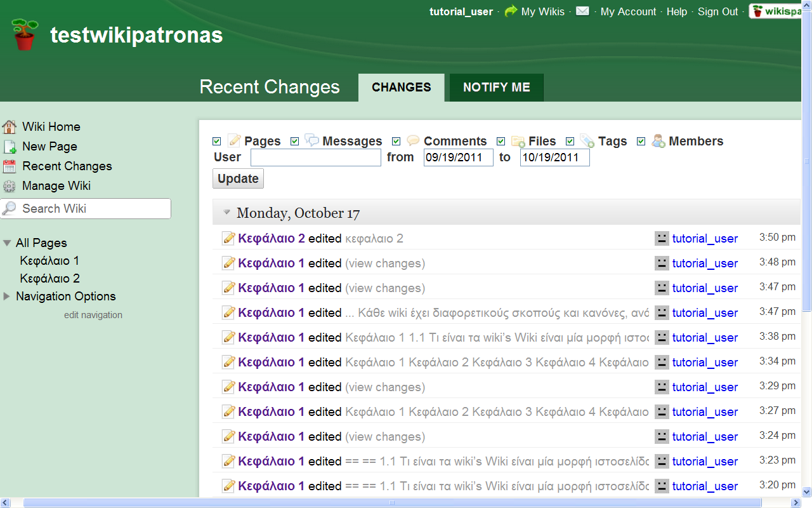Viewport: 812px width, 508px height.
Task: Click the Manage Wiki gear icon
Action: [10, 186]
